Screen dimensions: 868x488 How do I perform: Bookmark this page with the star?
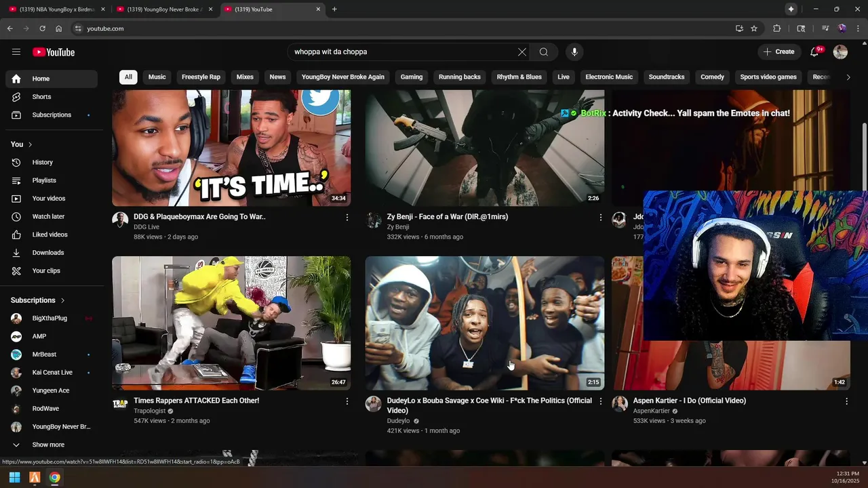(x=754, y=28)
